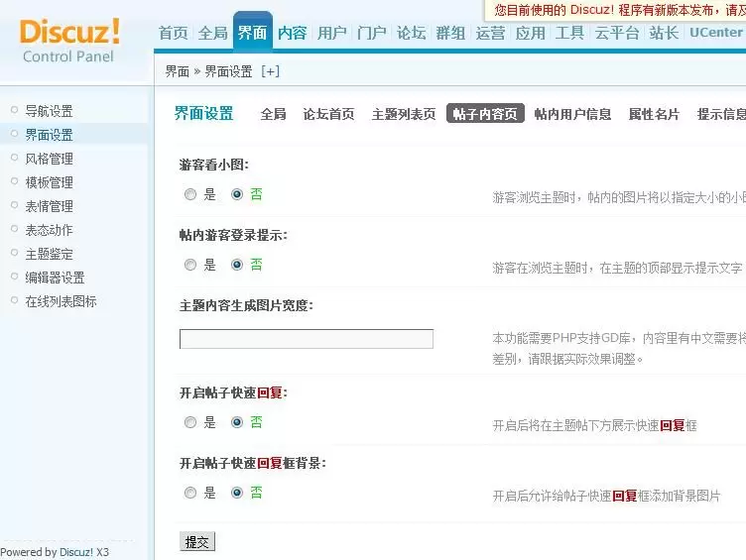Open 界面设置 in the sidebar
This screenshot has width=746, height=560.
49,135
